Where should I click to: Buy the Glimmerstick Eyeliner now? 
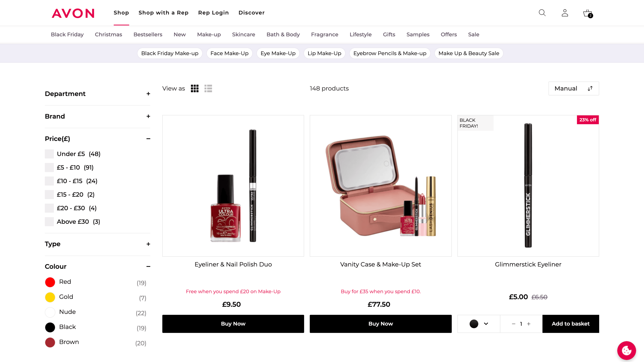pos(571,324)
